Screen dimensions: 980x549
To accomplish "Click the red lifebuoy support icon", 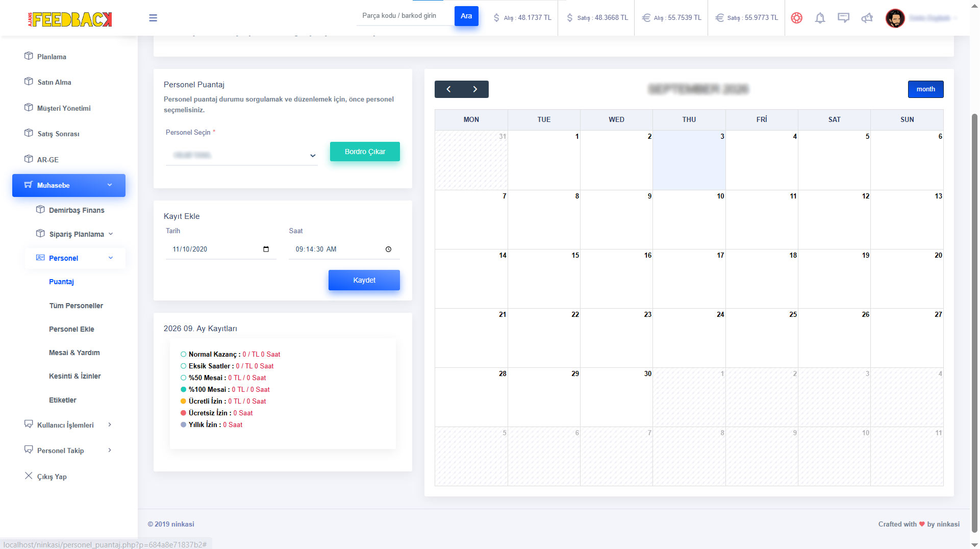I will [x=796, y=18].
